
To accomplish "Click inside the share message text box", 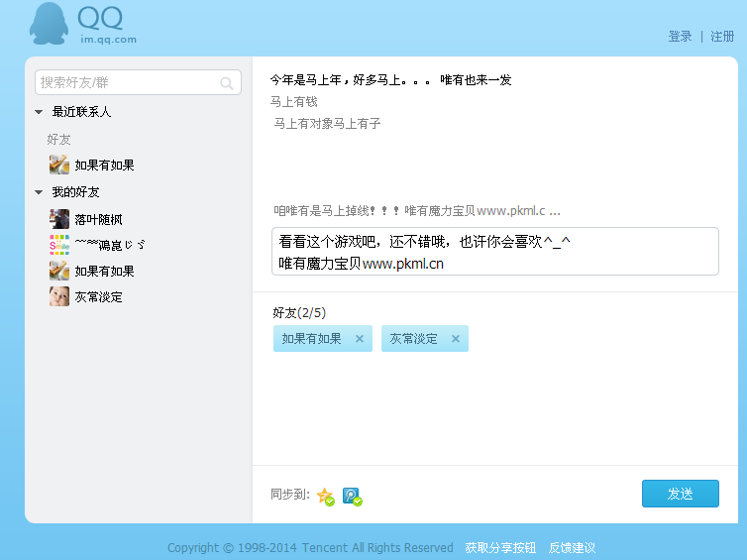I will 494,252.
